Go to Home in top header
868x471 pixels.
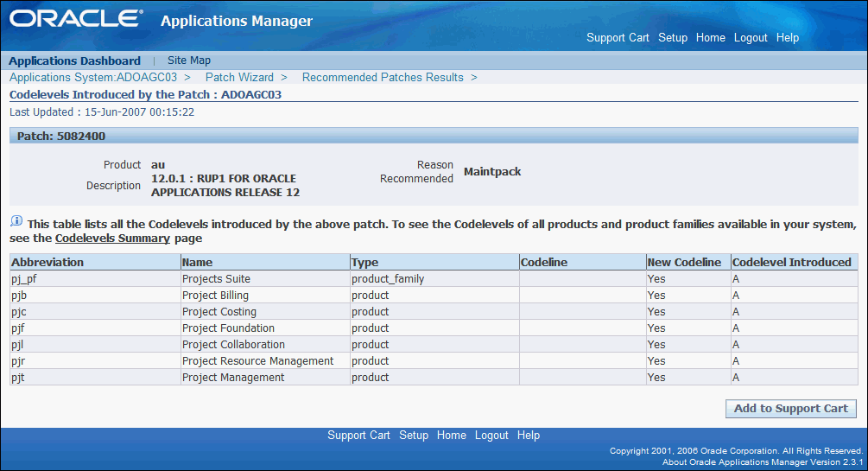(x=710, y=38)
